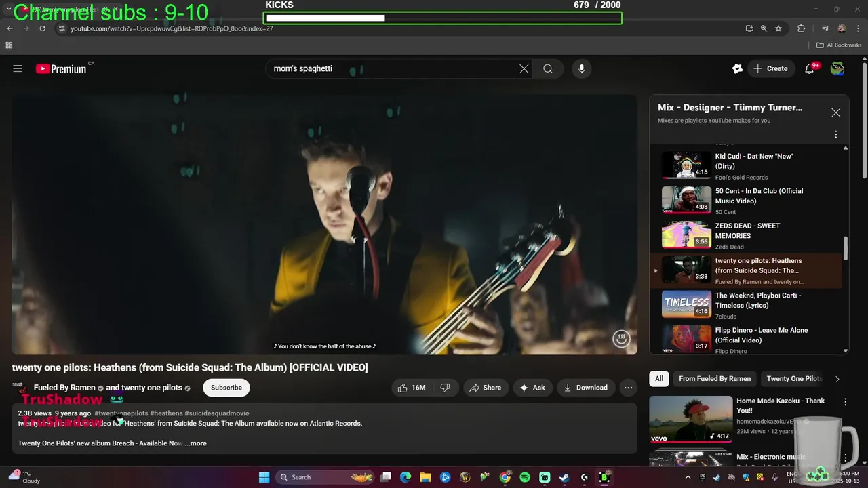Screen dimensions: 868x488
Task: Click the install app icon in address bar
Action: (749, 28)
